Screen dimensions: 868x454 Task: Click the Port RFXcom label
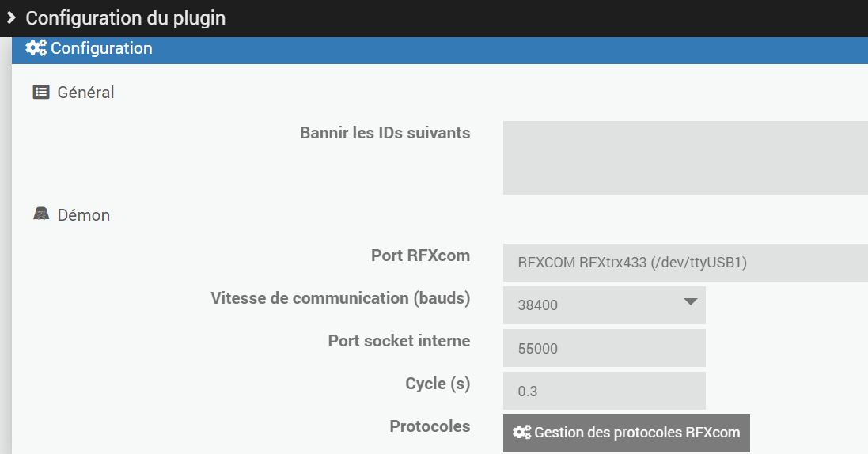421,255
